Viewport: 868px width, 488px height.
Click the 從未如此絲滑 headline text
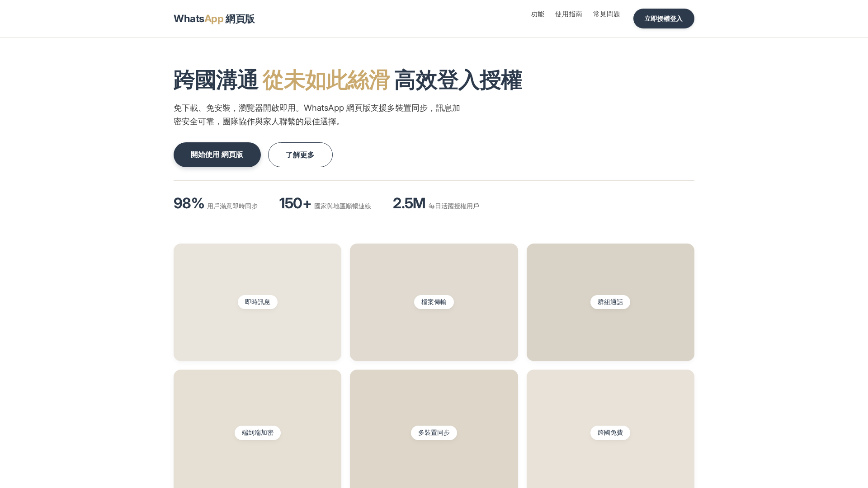(x=325, y=80)
